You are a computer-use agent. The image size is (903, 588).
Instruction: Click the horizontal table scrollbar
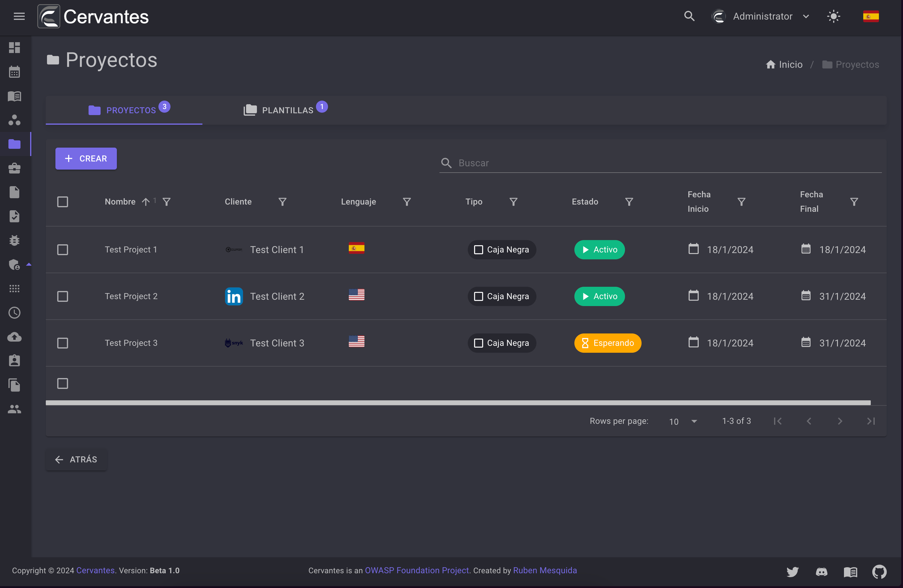click(458, 403)
